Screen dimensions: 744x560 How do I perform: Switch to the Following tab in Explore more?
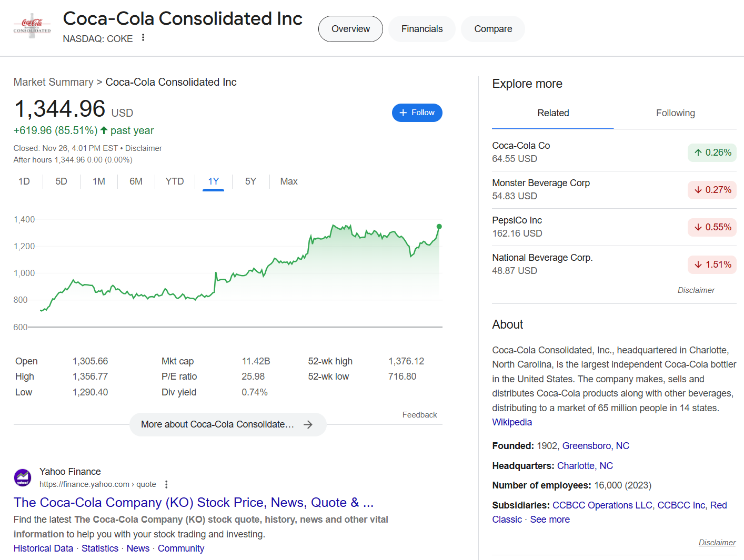coord(676,113)
